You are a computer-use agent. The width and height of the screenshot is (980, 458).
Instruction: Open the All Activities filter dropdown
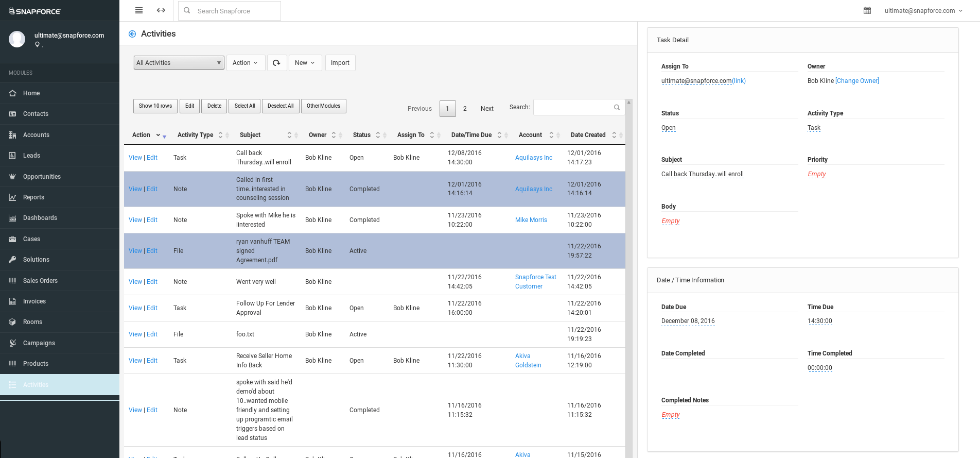click(x=179, y=63)
